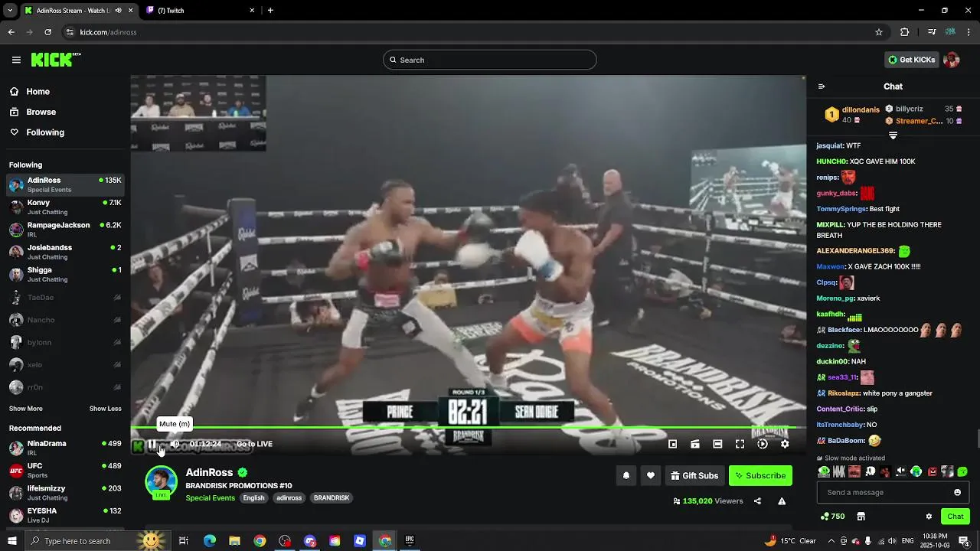Image resolution: width=980 pixels, height=551 pixels.
Task: Open lifeismizzy recommended channel
Action: coord(65,493)
